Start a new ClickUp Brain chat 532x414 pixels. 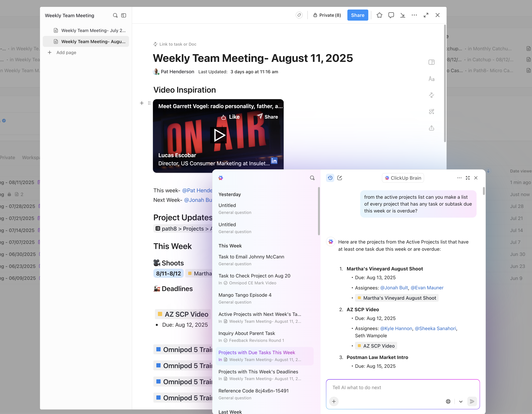pos(340,178)
